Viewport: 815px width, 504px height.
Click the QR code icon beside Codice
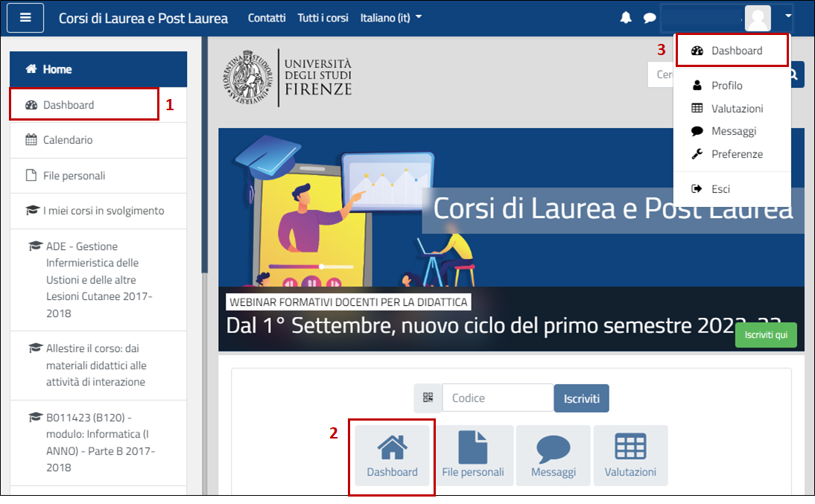coord(428,398)
